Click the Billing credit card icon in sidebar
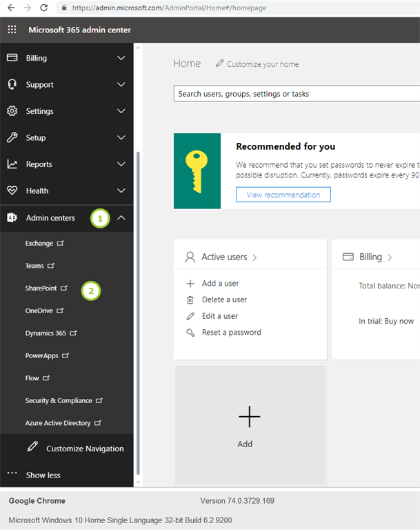 (x=12, y=57)
